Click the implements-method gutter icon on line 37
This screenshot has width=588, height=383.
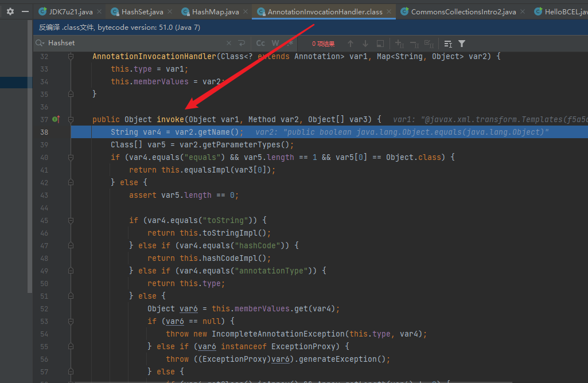pos(56,119)
